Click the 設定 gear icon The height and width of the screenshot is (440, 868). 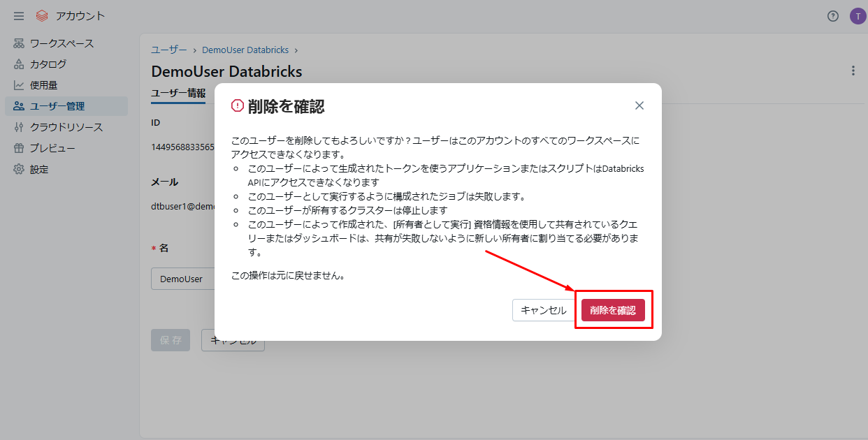tap(19, 169)
